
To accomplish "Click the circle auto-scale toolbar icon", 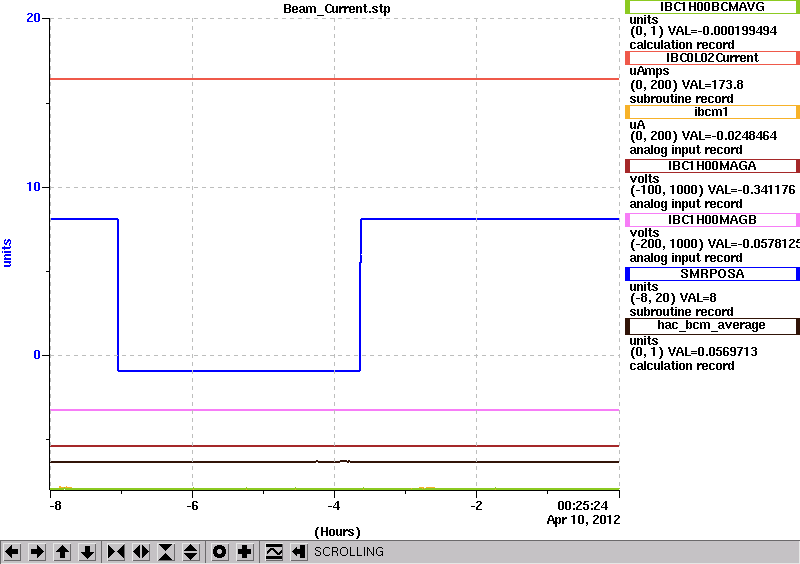I will 220,552.
